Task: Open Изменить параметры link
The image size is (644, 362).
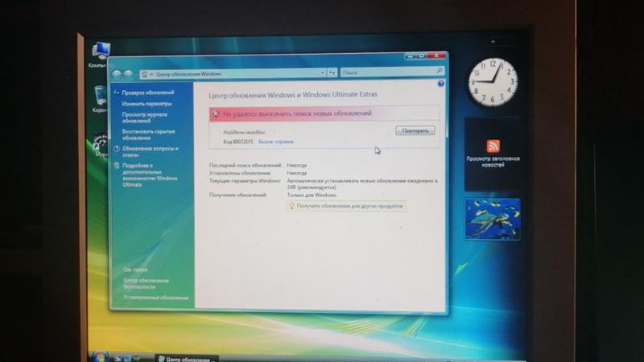Action: (x=147, y=104)
